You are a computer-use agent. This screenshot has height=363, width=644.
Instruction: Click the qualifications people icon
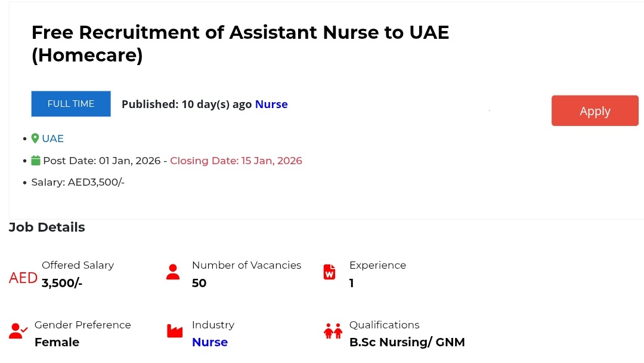click(x=333, y=331)
